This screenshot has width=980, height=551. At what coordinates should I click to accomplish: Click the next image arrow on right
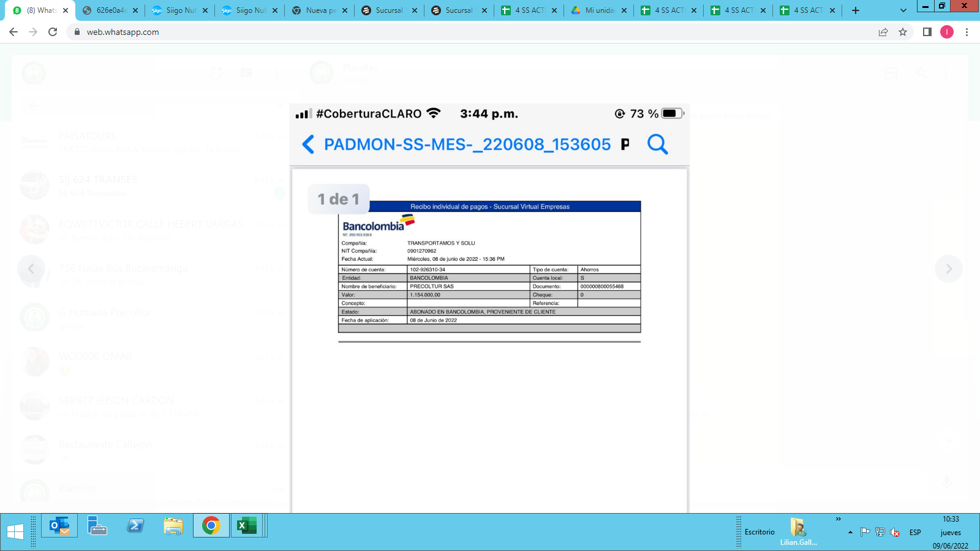pyautogui.click(x=948, y=269)
